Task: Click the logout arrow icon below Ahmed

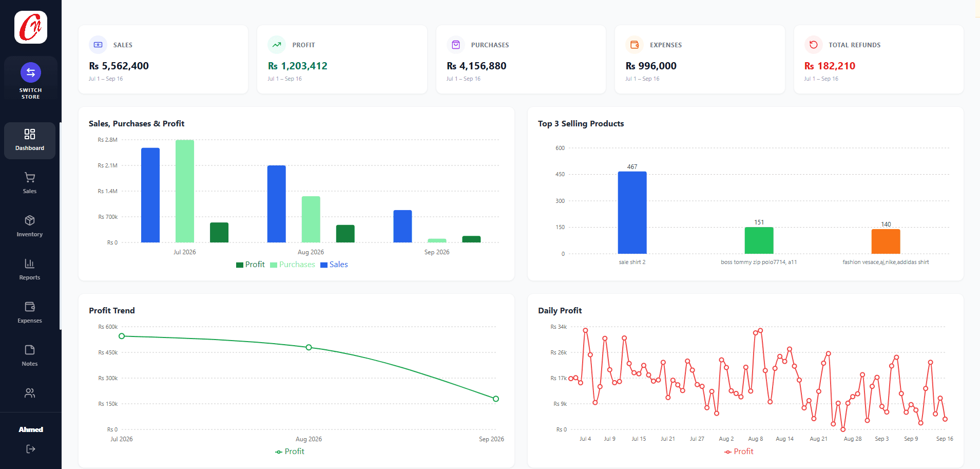Action: click(31, 449)
